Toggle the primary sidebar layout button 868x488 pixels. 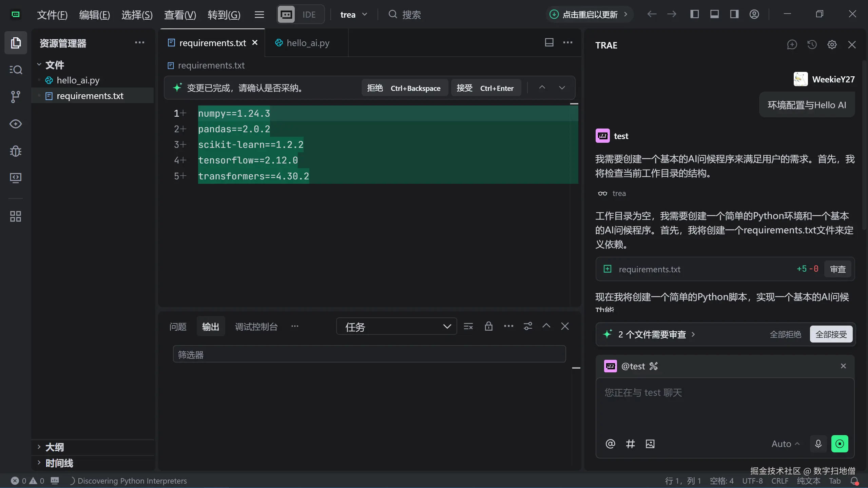tap(694, 14)
